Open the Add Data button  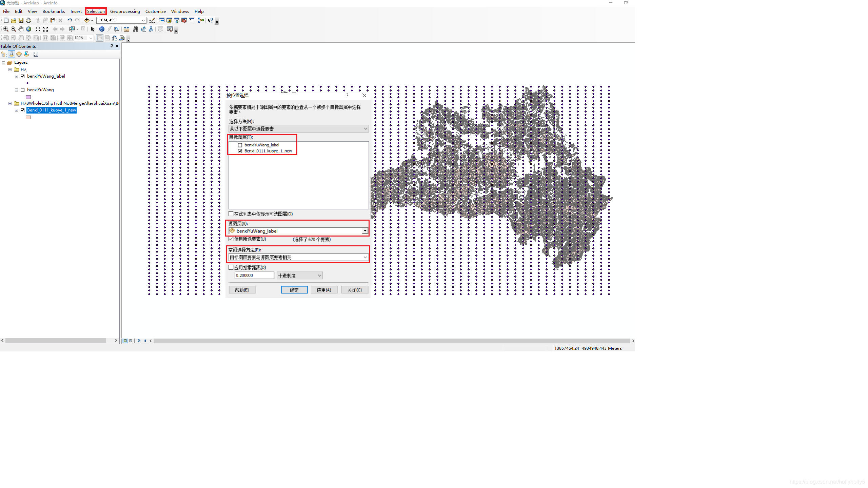87,20
